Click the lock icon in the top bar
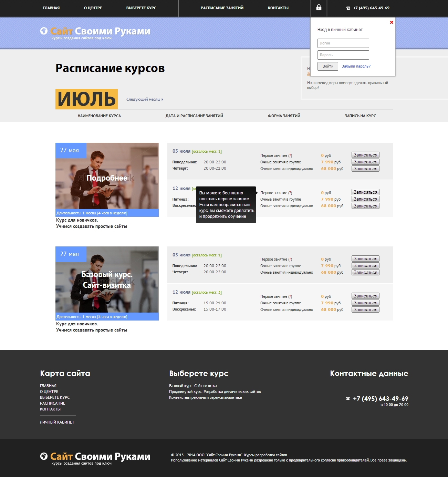448x477 pixels. coord(319,7)
